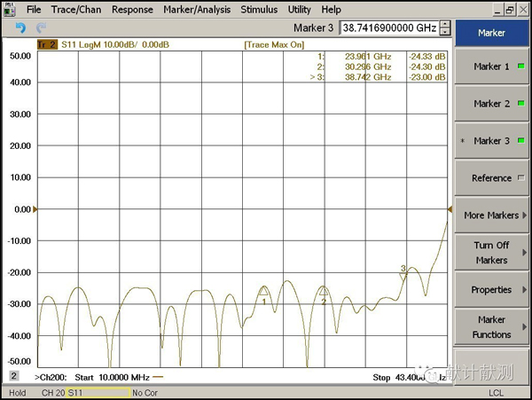The height and width of the screenshot is (400, 532).
Task: Open the Response menu
Action: pyautogui.click(x=132, y=10)
